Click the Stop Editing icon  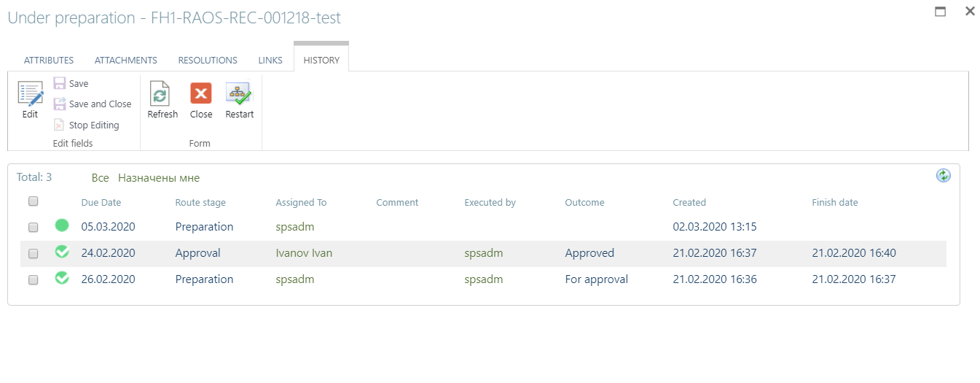60,125
